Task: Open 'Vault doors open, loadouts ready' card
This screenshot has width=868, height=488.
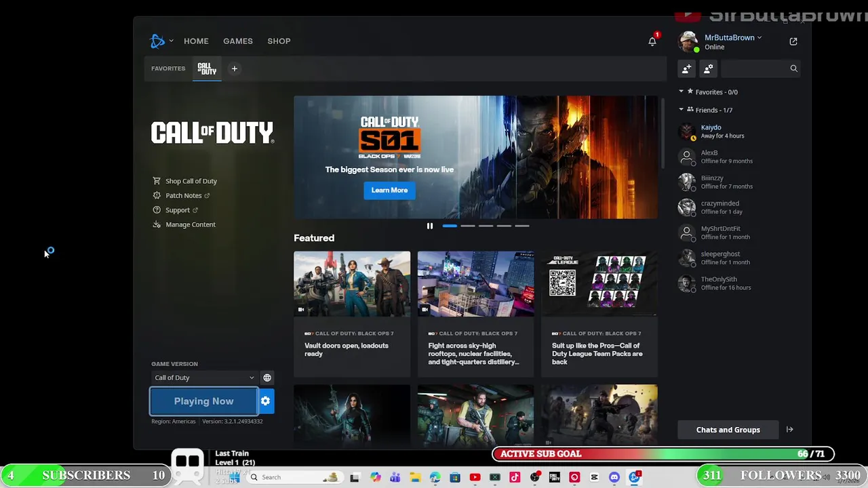Action: coord(352,314)
